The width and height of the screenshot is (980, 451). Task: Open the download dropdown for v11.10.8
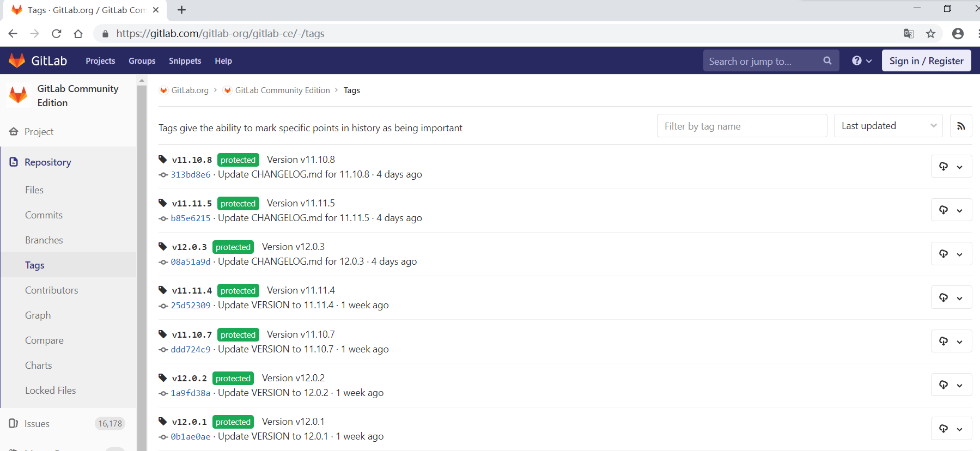[x=951, y=166]
